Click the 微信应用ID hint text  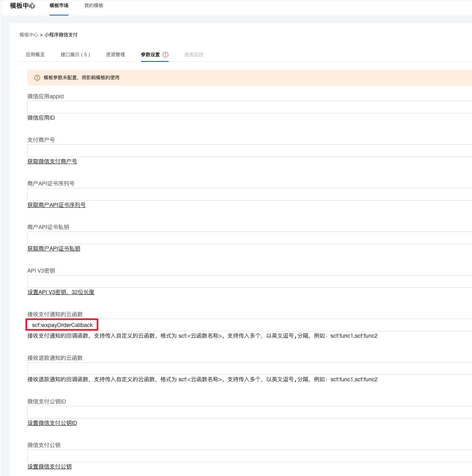pyautogui.click(x=41, y=118)
